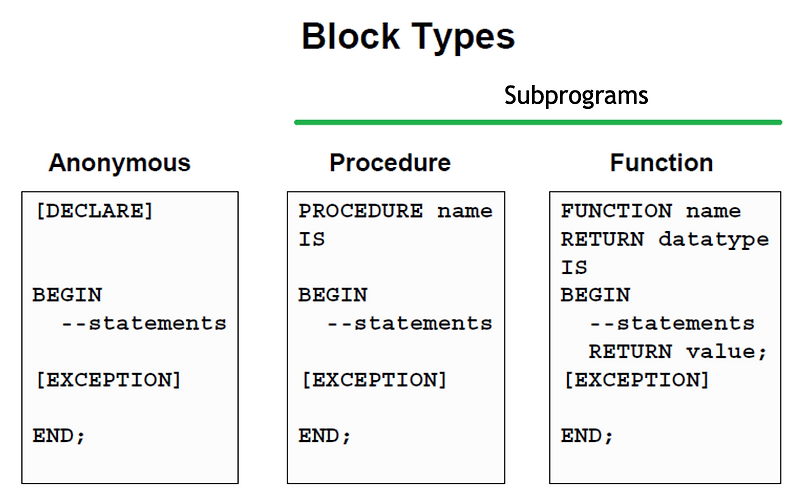Viewport: 800px width, 501px height.
Task: Click the Block Types title
Action: tap(408, 37)
